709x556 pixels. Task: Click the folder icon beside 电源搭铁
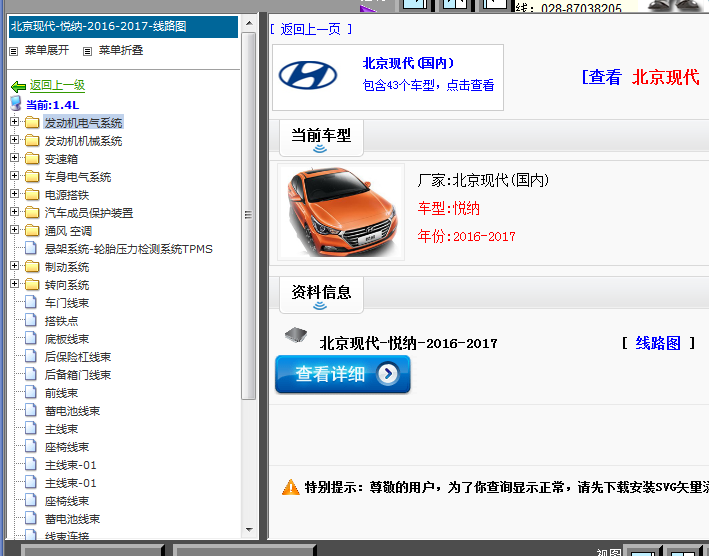pyautogui.click(x=32, y=194)
